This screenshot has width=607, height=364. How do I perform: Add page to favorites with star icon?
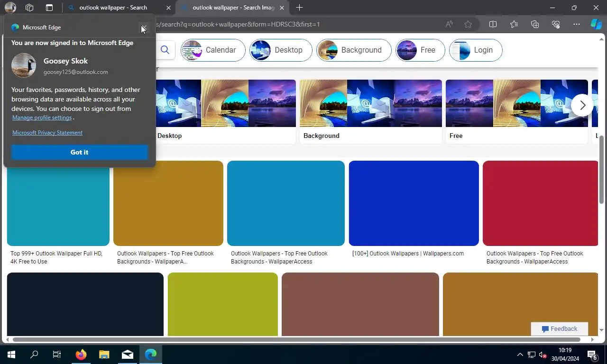coord(468,24)
